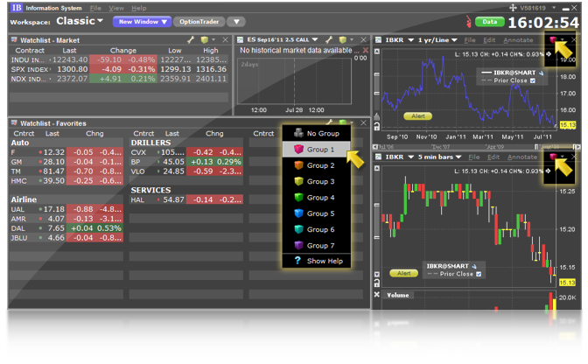Click yellow group cube in ES chart panel
This screenshot has width=588, height=364.
[342, 39]
